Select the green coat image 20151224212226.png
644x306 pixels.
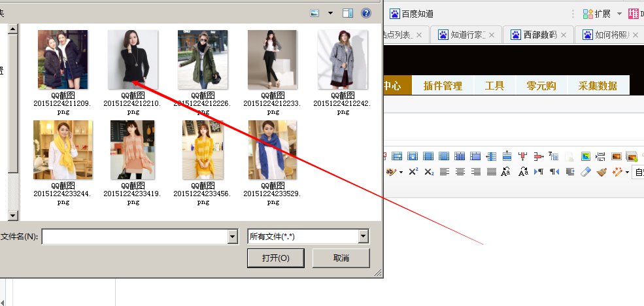[203, 59]
